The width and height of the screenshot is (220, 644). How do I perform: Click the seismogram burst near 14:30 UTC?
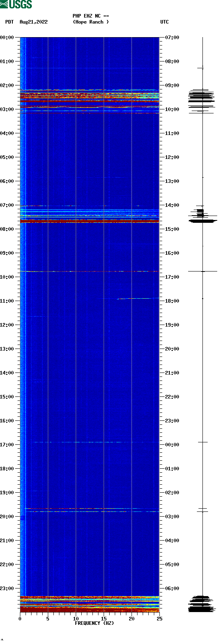(202, 215)
